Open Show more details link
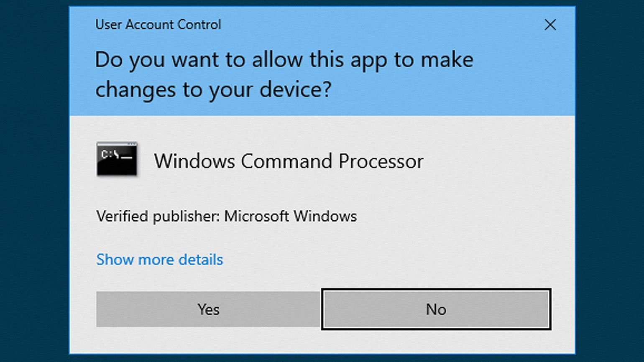 click(x=160, y=260)
